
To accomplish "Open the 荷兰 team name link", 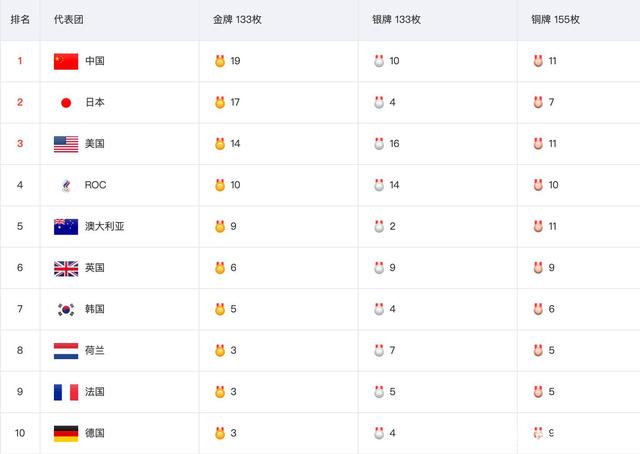I will [x=95, y=351].
